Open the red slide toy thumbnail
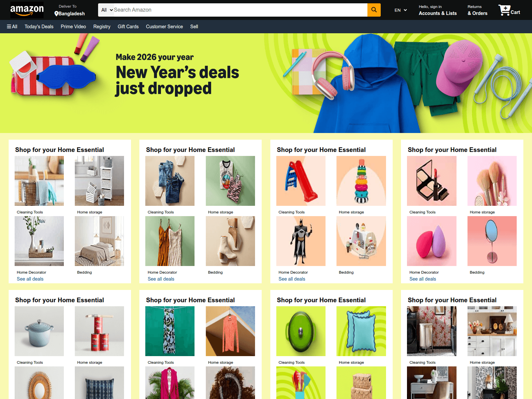Screen dimensions: 532x399 point(301,181)
